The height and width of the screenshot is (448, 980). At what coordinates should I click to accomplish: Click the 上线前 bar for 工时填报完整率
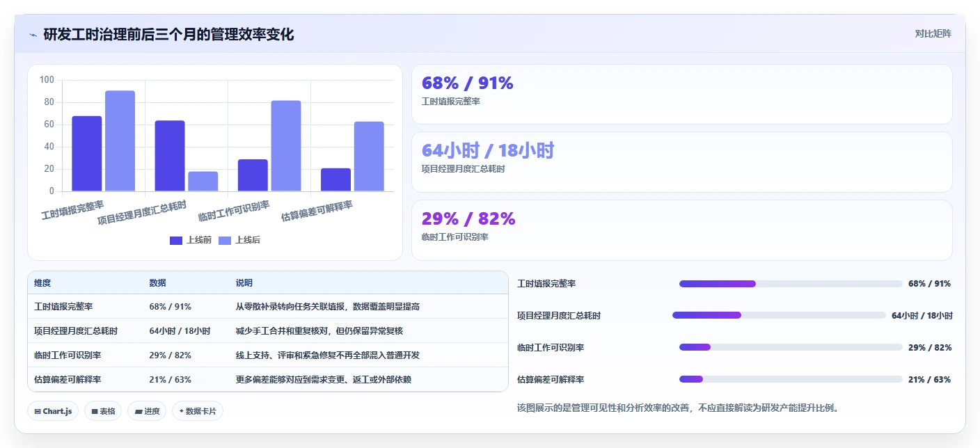pyautogui.click(x=87, y=154)
